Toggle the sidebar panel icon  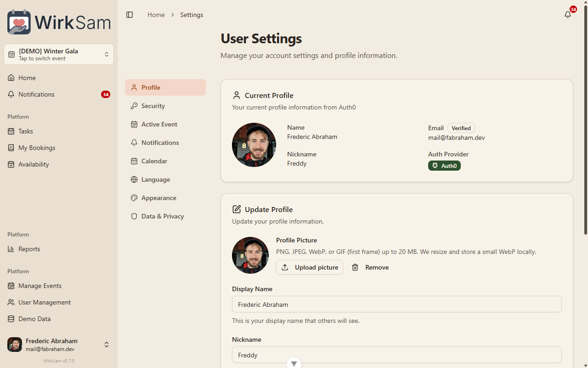(x=130, y=15)
